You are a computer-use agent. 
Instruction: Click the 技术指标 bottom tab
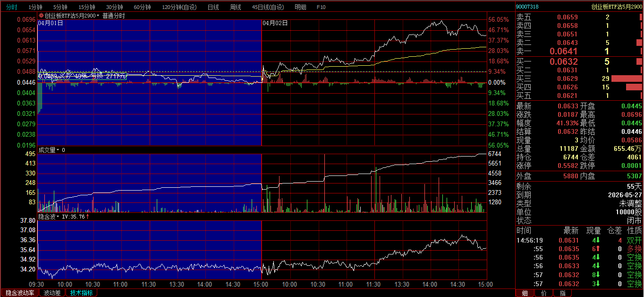pyautogui.click(x=81, y=293)
